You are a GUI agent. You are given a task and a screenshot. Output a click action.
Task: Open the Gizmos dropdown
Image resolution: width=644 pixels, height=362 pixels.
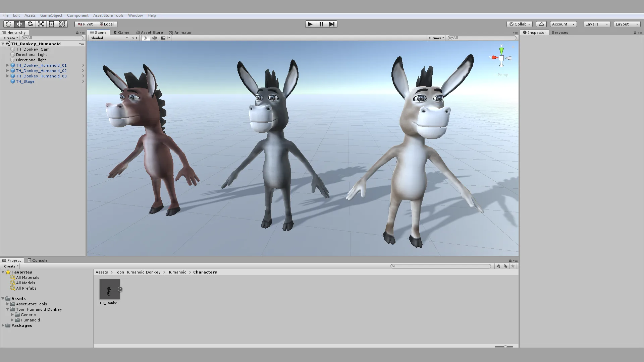(x=436, y=38)
